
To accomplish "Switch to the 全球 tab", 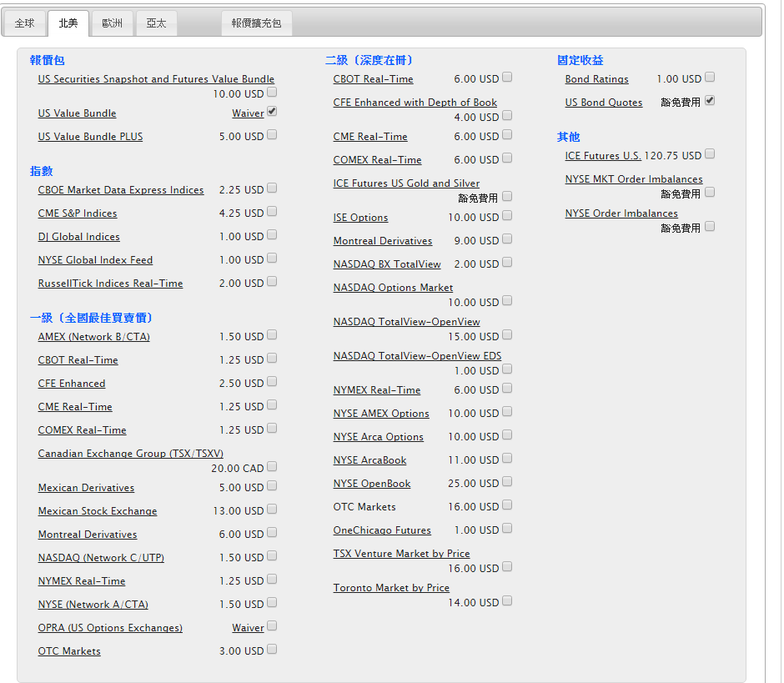I will click(x=24, y=23).
